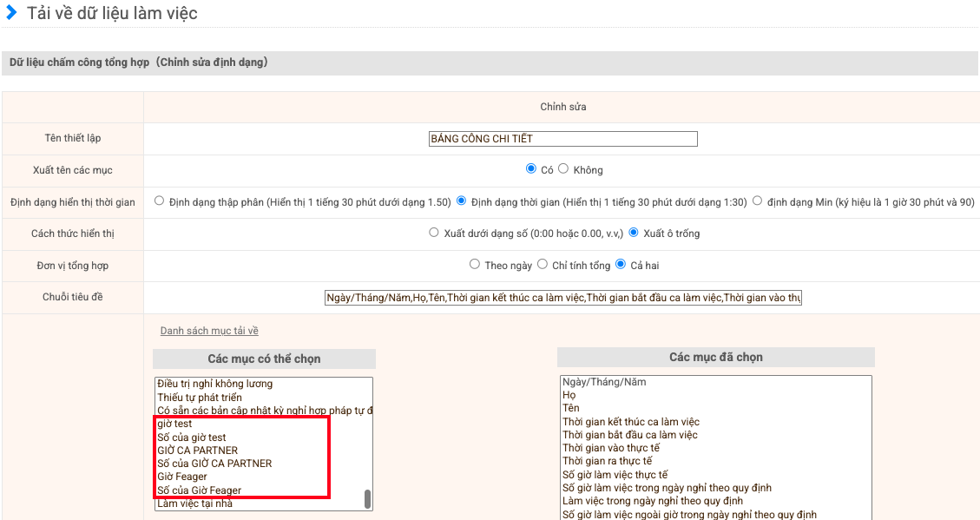This screenshot has height=520, width=980.
Task: Select 'Xuất dưới dạng số' option
Action: tap(434, 233)
